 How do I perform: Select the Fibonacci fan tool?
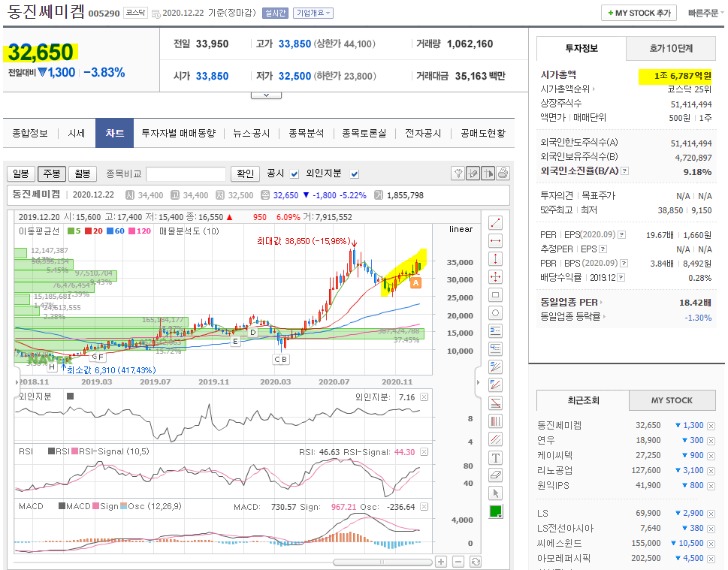(x=495, y=385)
